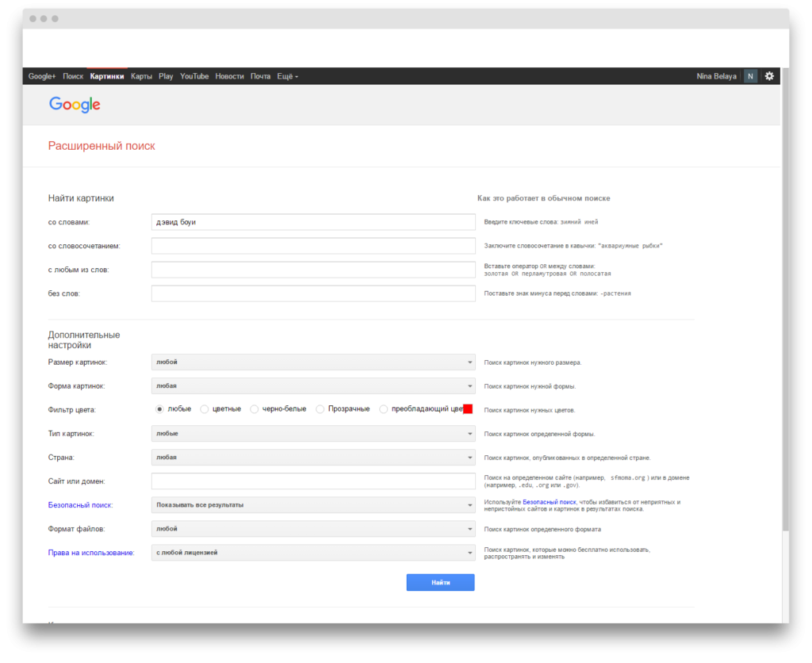
Task: Select the 'преобладающий цвет' radio button
Action: (x=383, y=409)
